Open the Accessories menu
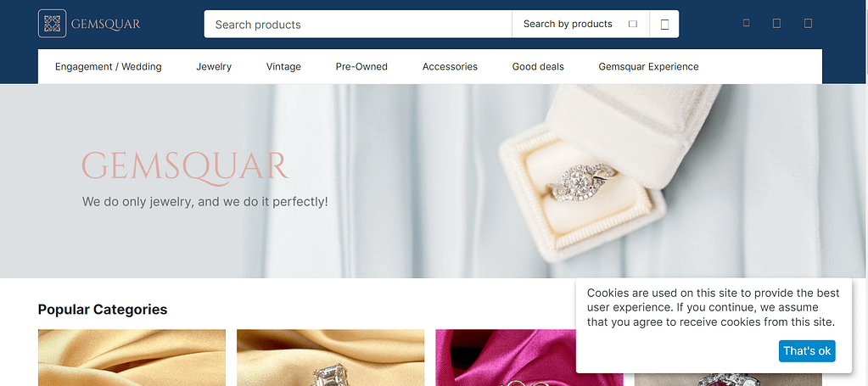 click(450, 66)
